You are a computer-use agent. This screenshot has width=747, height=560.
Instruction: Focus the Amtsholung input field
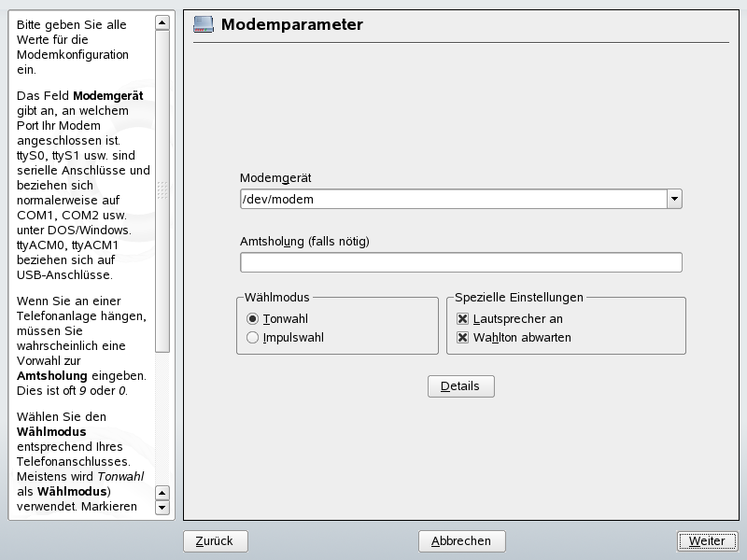click(x=460, y=262)
